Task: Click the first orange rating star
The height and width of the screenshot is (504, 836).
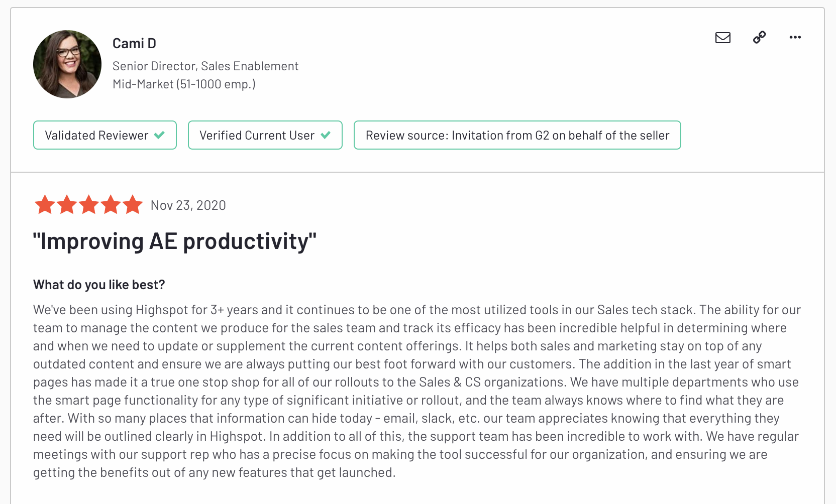Action: coord(45,205)
